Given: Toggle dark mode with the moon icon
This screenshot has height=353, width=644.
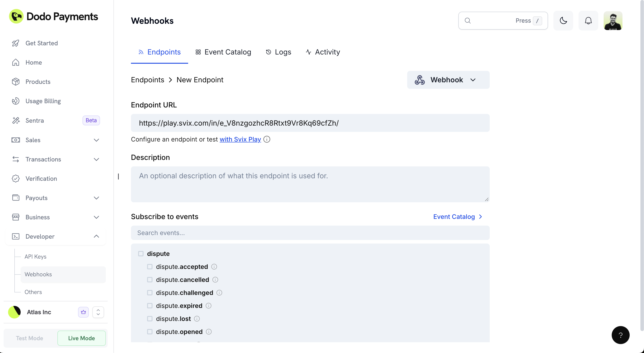Looking at the screenshot, I should pyautogui.click(x=563, y=20).
